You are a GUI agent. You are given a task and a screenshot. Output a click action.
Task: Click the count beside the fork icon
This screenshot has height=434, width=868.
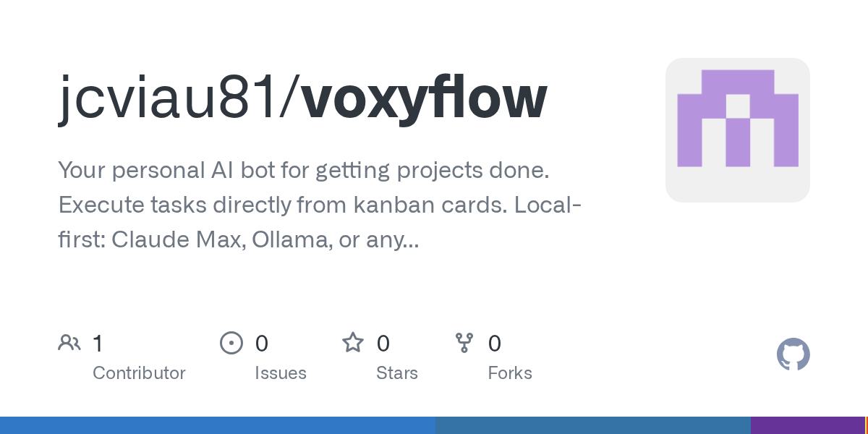(494, 343)
